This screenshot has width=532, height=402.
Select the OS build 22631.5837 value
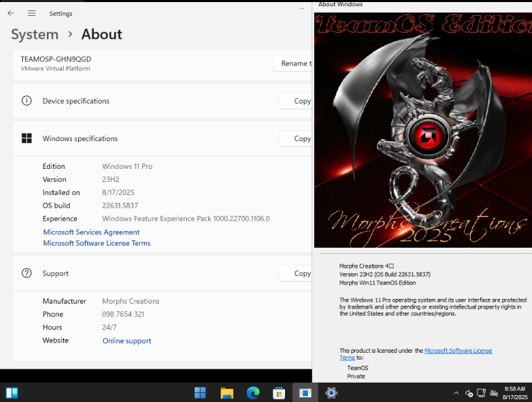120,205
